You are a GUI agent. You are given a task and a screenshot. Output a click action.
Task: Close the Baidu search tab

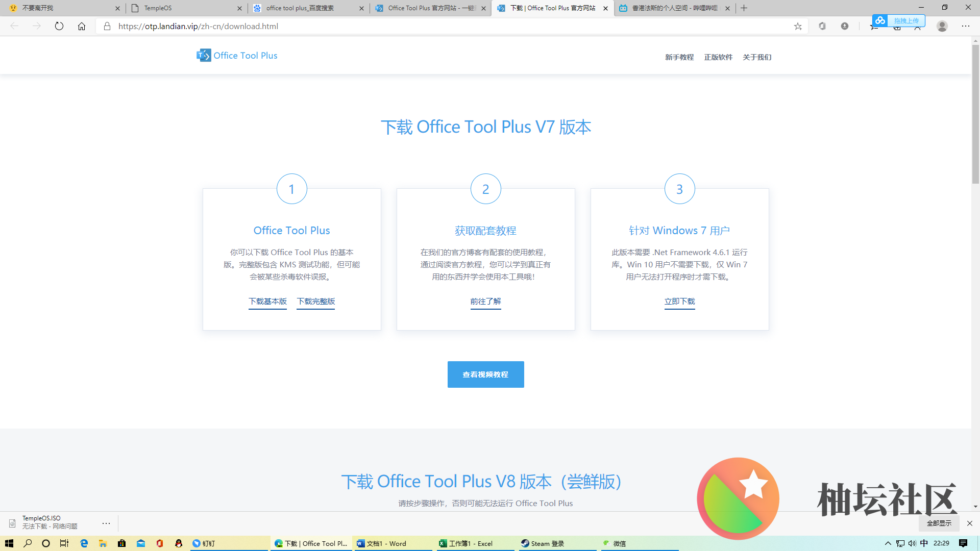(361, 8)
